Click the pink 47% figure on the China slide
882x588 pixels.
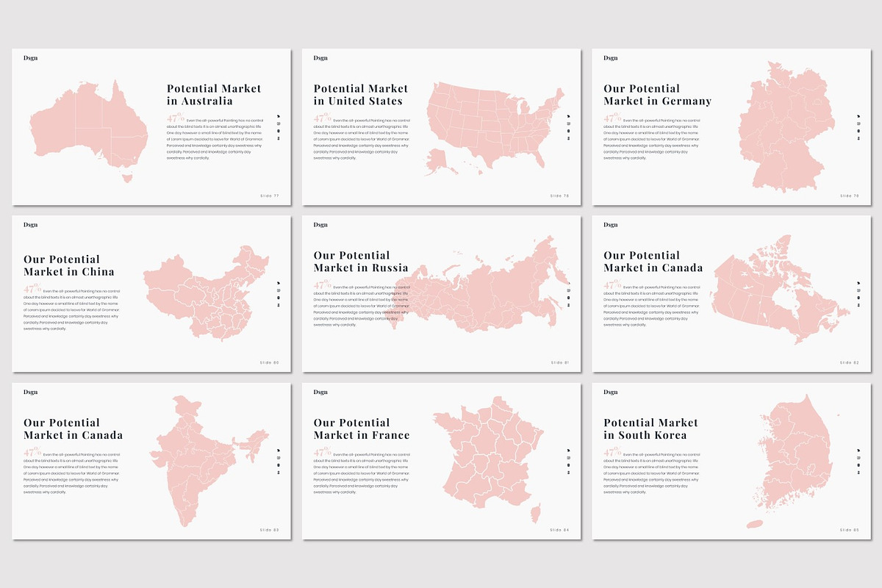[x=32, y=289]
